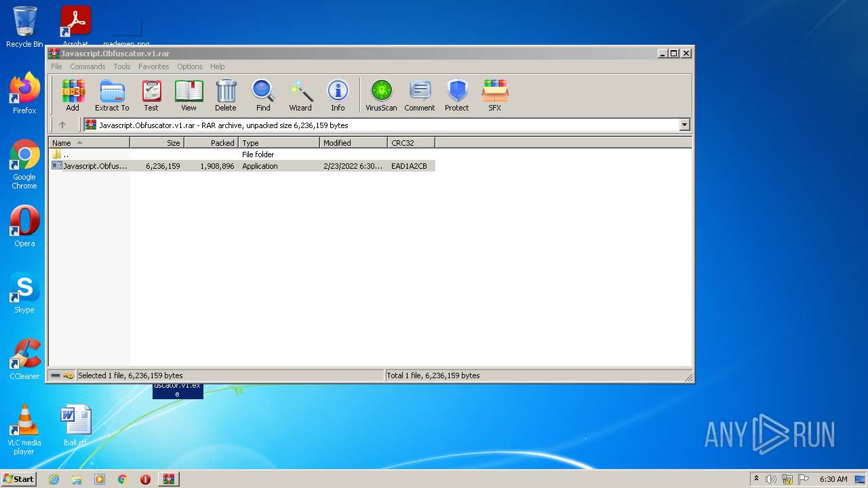Select the VLC media player shortcut

pyautogui.click(x=24, y=430)
